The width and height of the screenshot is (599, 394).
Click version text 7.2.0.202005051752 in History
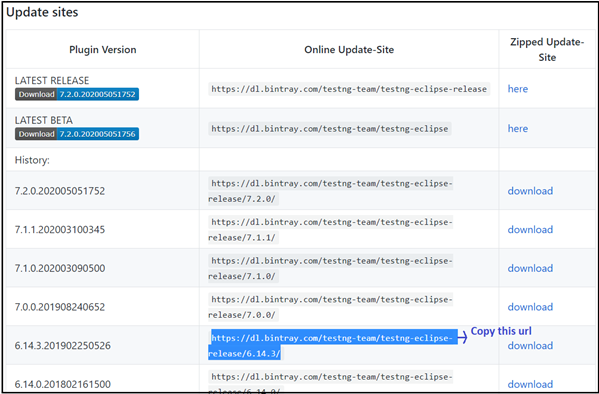click(x=60, y=191)
